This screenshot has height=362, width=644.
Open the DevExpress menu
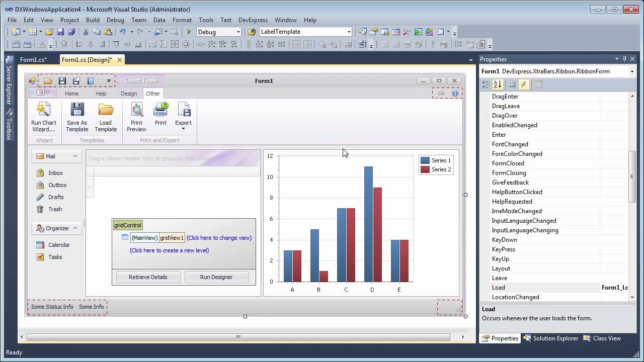tap(253, 20)
